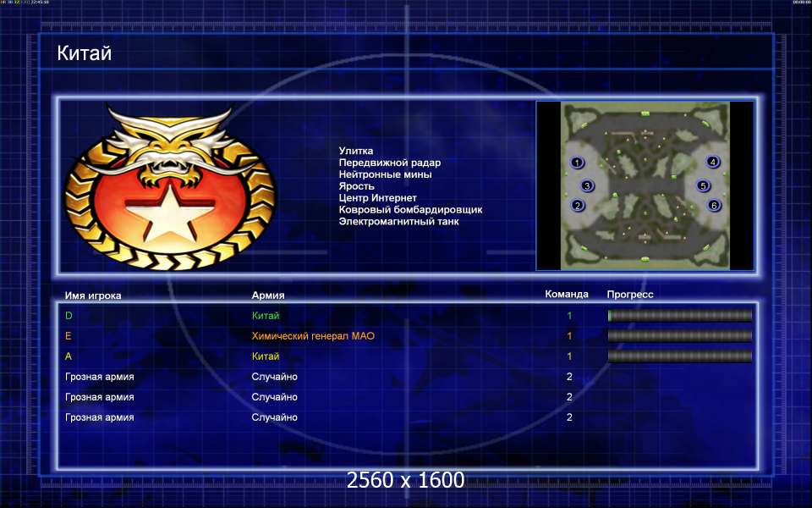Click the "Имя игрока" column header
This screenshot has width=812, height=508.
click(x=93, y=295)
